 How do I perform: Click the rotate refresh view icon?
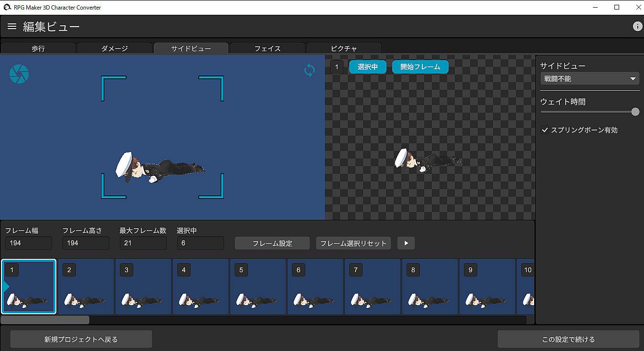coord(310,71)
